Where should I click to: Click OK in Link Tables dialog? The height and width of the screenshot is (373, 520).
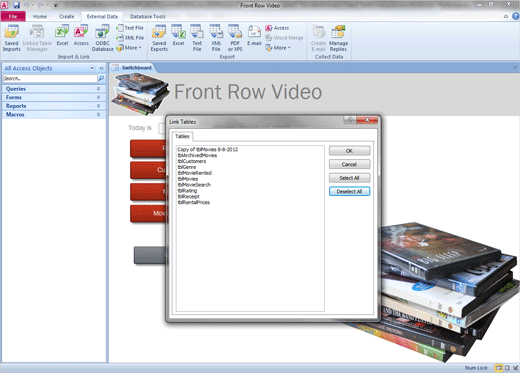349,151
